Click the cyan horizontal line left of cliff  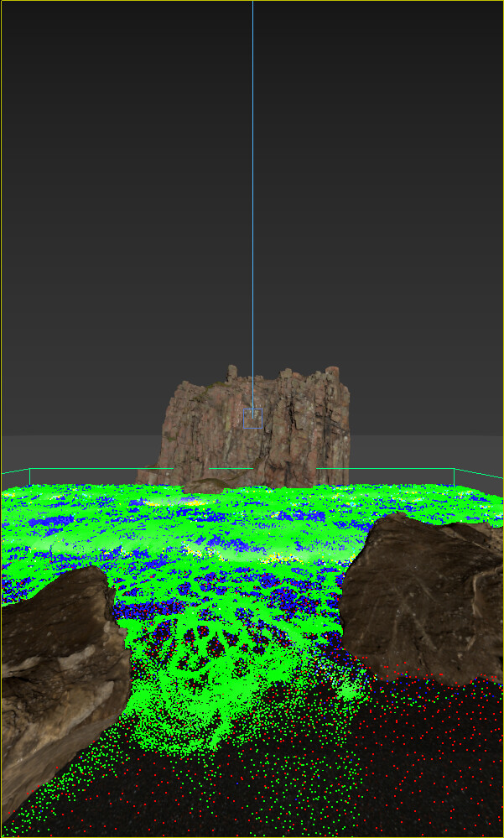tap(101, 469)
